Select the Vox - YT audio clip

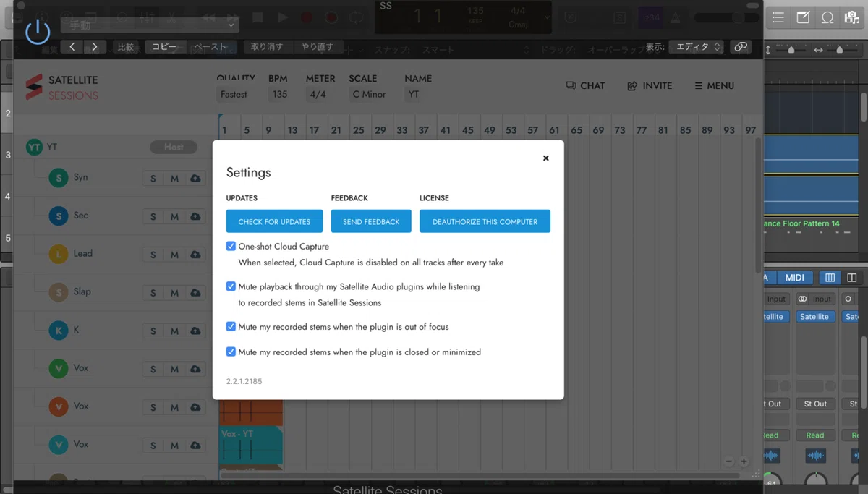(x=251, y=444)
